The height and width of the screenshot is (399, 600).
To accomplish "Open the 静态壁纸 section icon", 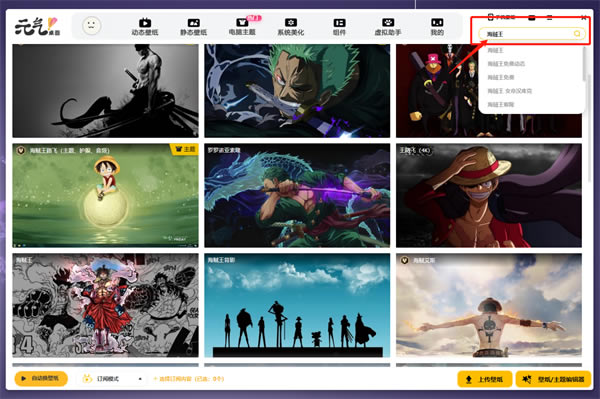I will click(x=194, y=23).
